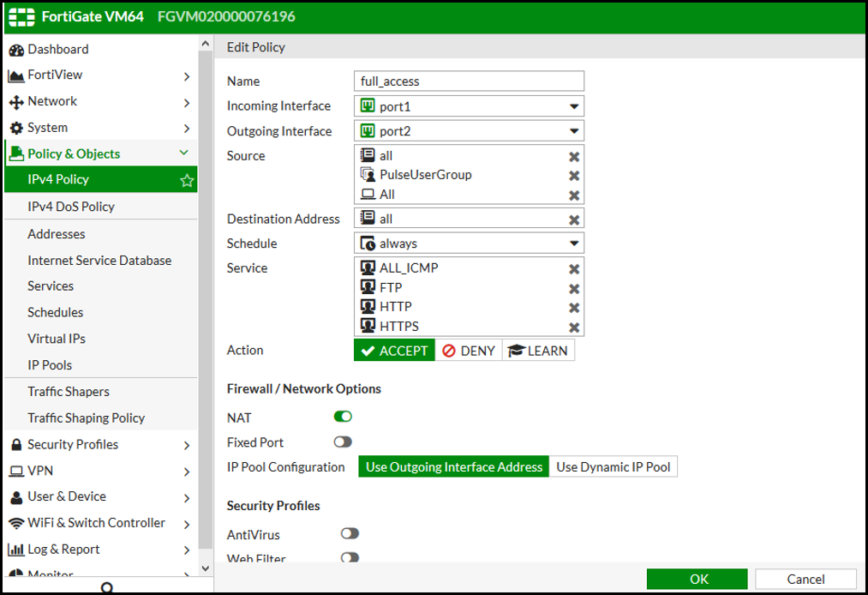This screenshot has width=868, height=595.
Task: Expand the VPN menu chevron
Action: pyautogui.click(x=187, y=472)
